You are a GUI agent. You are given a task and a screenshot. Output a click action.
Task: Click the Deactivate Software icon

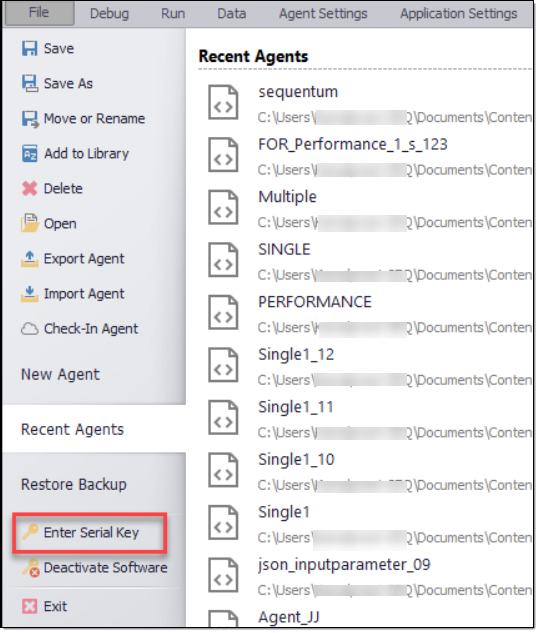coord(31,568)
